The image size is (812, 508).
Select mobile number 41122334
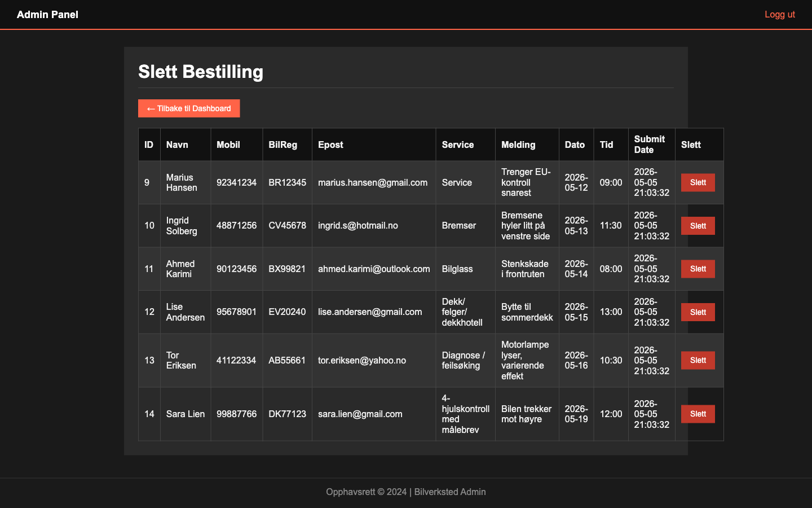pos(236,360)
